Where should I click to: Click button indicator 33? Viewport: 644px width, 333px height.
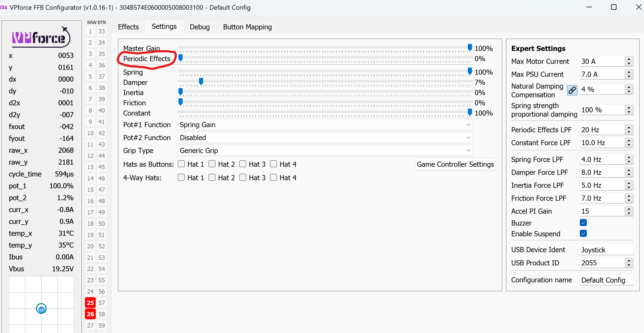101,31
